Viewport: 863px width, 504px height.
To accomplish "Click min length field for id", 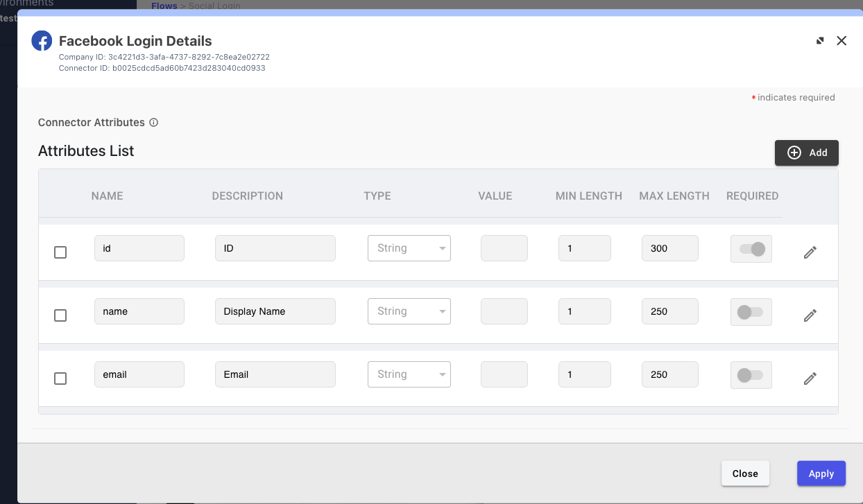I will click(585, 248).
